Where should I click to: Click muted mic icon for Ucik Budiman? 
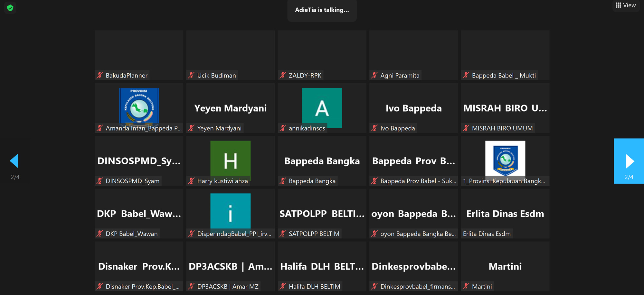[191, 76]
